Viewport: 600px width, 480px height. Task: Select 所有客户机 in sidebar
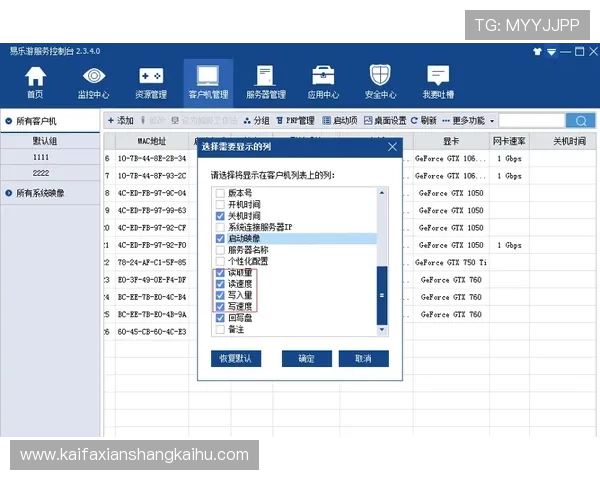50,121
